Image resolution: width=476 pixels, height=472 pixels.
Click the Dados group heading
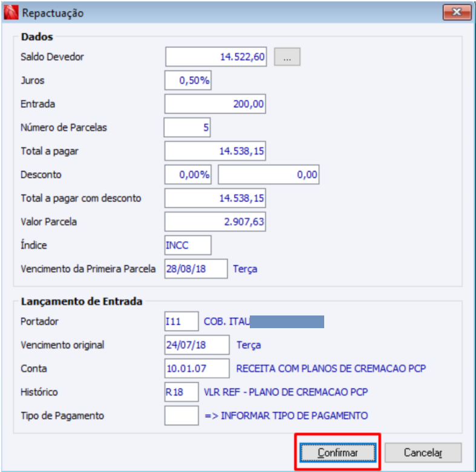(x=37, y=37)
